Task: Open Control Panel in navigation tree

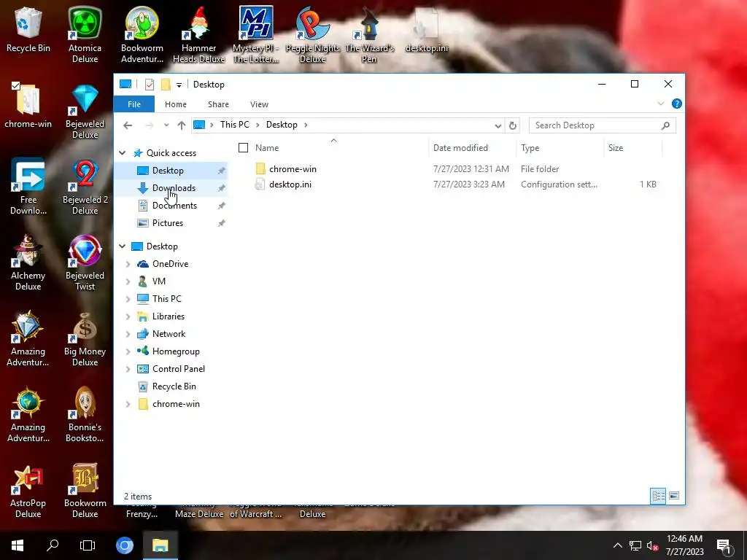Action: coord(179,368)
